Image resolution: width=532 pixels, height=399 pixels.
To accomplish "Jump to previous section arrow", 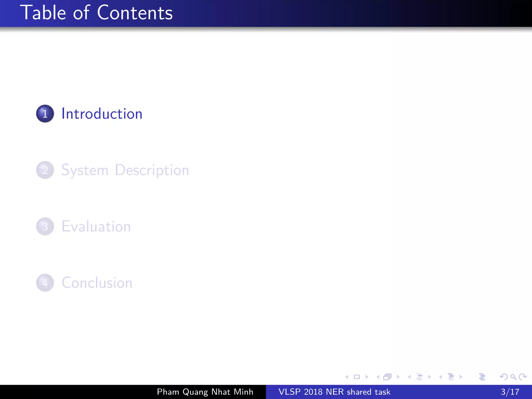I will (x=441, y=377).
